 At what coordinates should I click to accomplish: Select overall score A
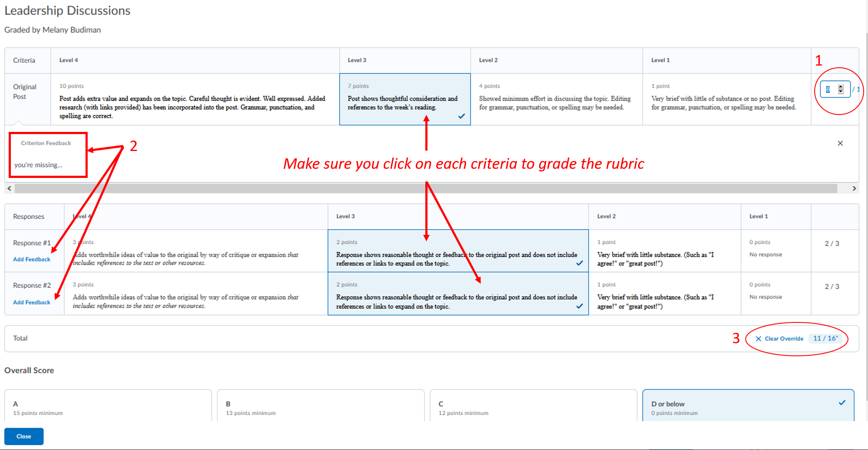(108, 407)
